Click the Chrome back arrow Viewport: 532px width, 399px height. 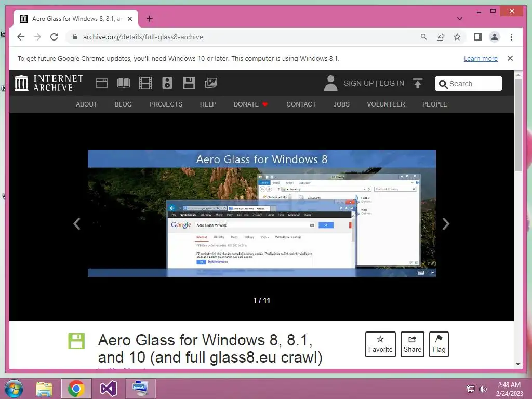[x=21, y=37]
